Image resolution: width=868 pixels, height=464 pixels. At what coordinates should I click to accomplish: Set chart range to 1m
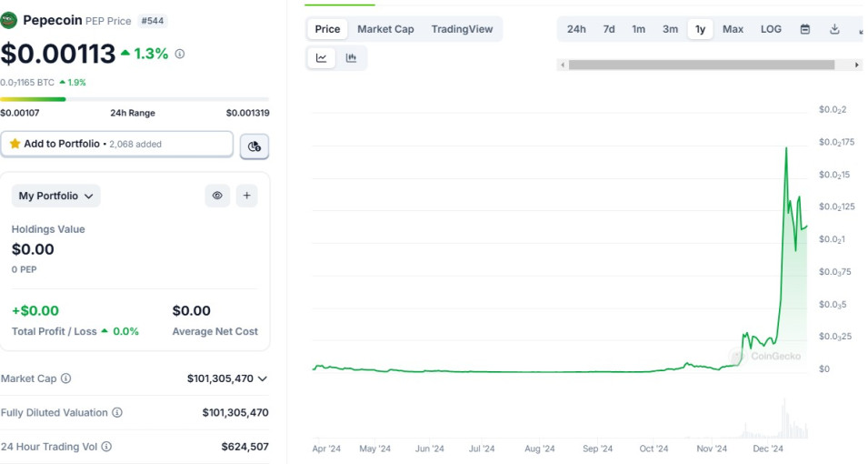click(638, 29)
